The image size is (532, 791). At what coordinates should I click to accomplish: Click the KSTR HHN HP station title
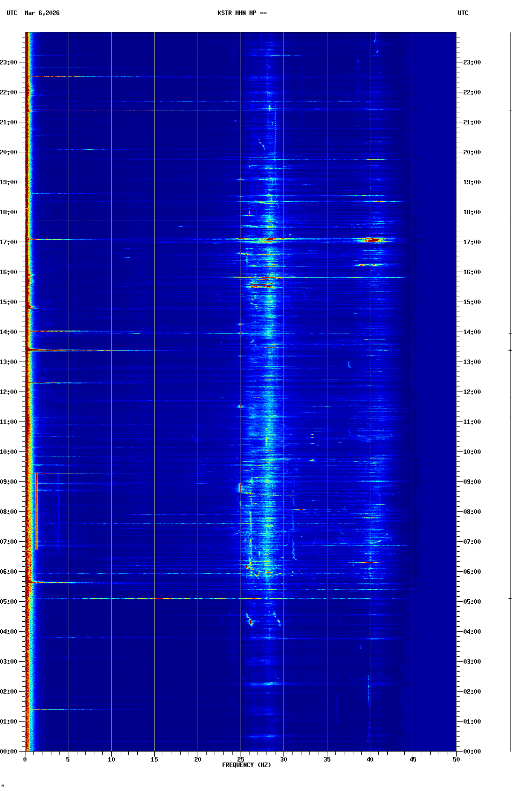click(242, 13)
